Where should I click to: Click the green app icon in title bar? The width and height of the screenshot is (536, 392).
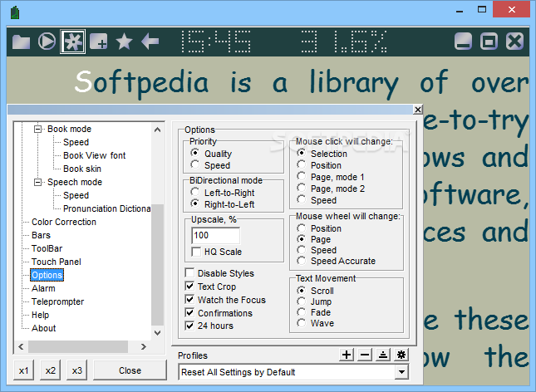[x=15, y=13]
